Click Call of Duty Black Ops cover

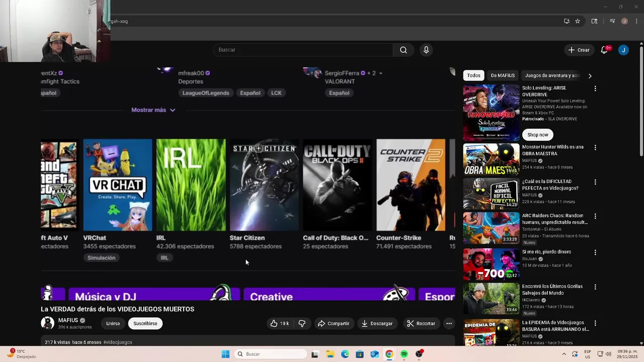338,185
